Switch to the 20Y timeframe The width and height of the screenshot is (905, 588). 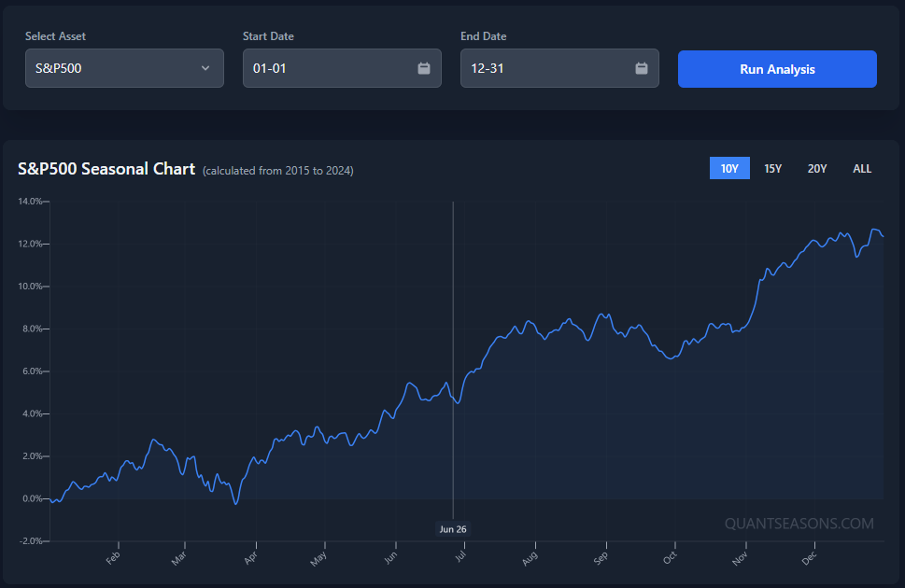[x=816, y=169]
